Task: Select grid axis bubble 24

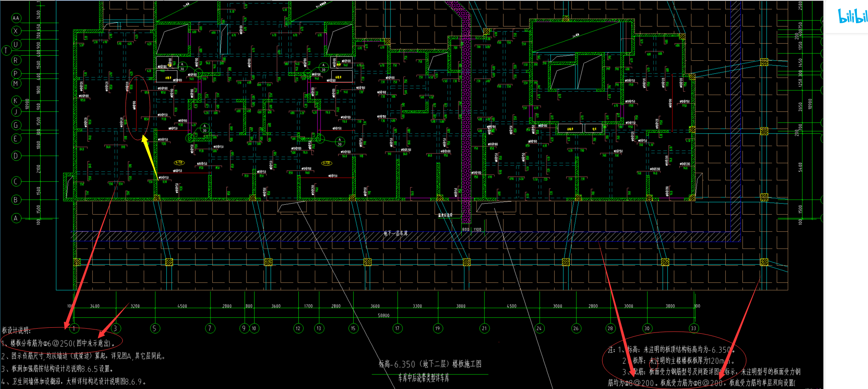Action: coord(539,329)
